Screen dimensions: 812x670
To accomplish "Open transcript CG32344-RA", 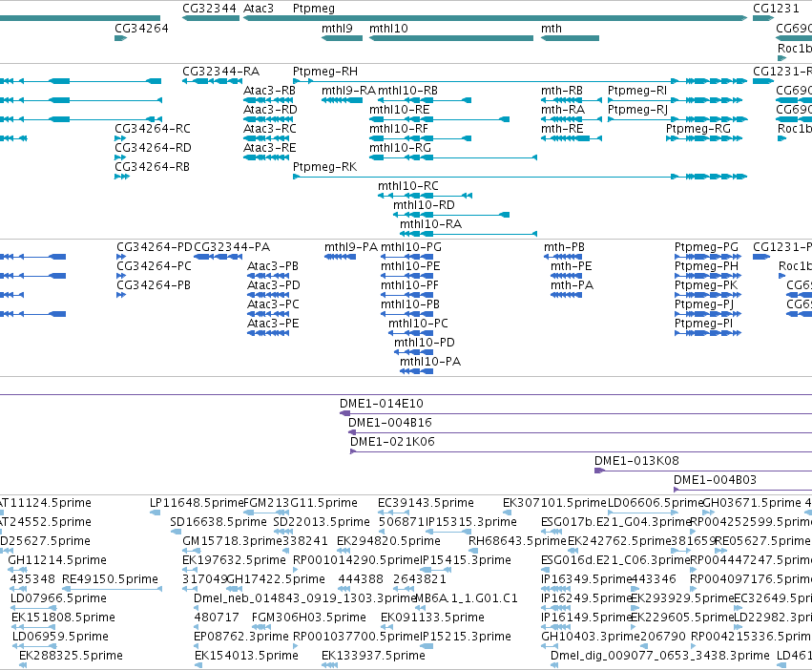I will coord(220,72).
